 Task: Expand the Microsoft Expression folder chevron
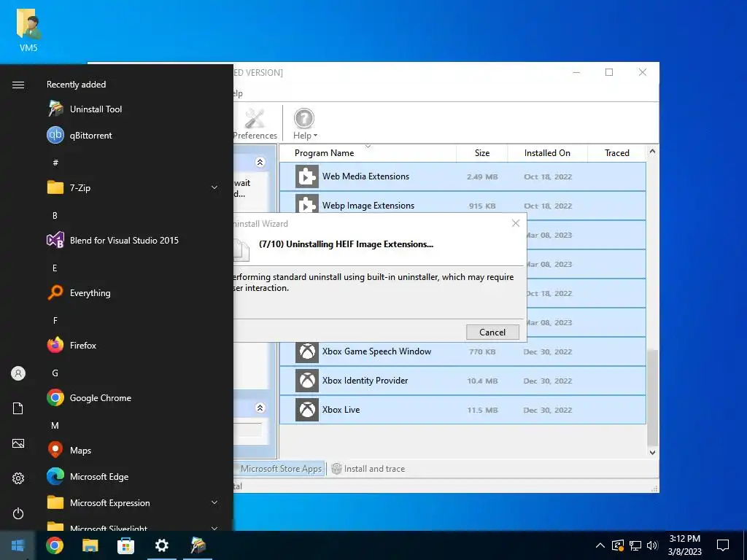pyautogui.click(x=214, y=502)
